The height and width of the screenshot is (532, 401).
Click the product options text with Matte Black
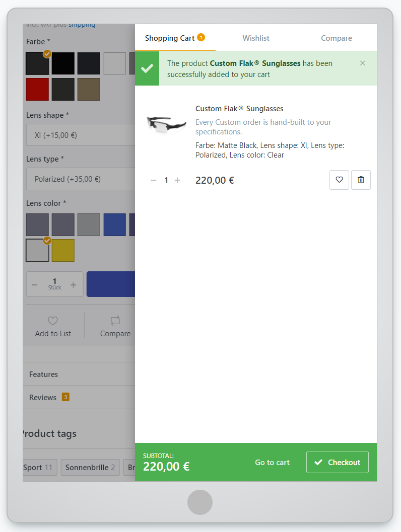point(270,150)
